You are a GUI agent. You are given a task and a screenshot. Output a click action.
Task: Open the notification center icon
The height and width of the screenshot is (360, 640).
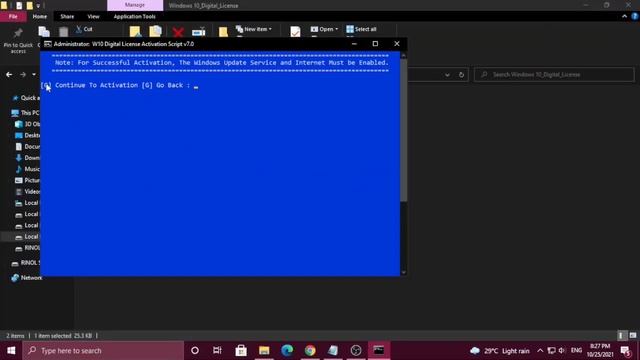(626, 351)
